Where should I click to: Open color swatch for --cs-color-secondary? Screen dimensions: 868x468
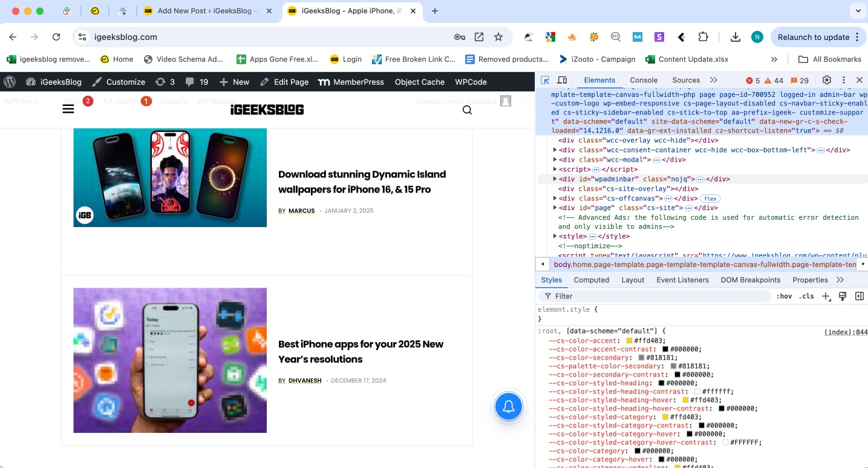[641, 358]
